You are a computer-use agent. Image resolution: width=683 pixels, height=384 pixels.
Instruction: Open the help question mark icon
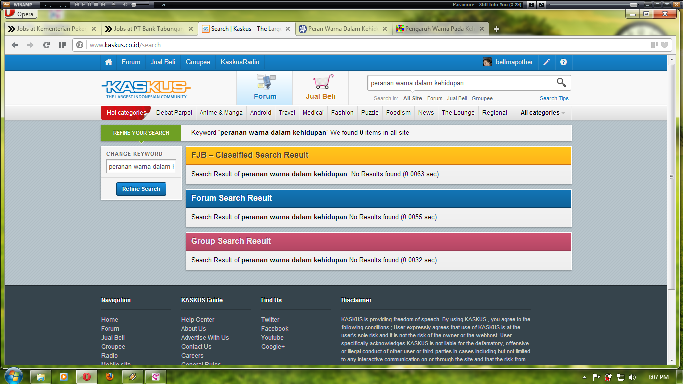563,62
